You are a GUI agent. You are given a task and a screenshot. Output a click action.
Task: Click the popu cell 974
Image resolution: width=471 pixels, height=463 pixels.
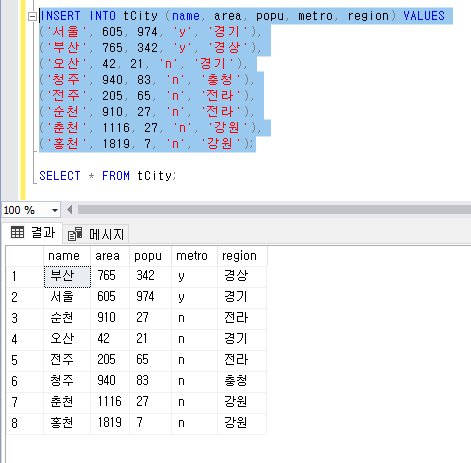(x=150, y=298)
